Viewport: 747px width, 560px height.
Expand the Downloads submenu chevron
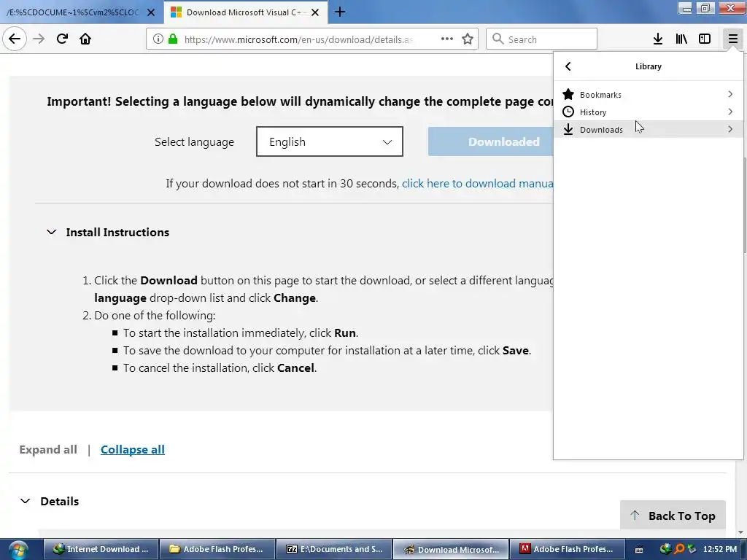coord(730,130)
